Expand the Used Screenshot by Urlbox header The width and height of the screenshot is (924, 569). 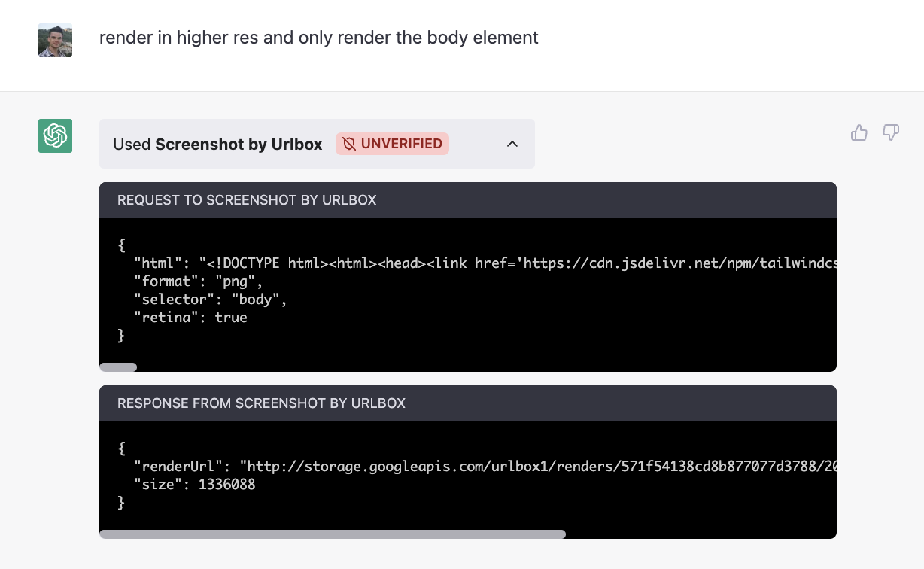pyautogui.click(x=317, y=144)
